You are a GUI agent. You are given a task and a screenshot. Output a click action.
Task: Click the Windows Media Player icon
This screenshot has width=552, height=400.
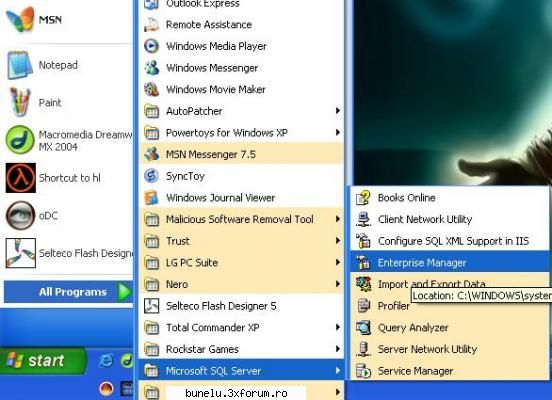click(x=152, y=46)
